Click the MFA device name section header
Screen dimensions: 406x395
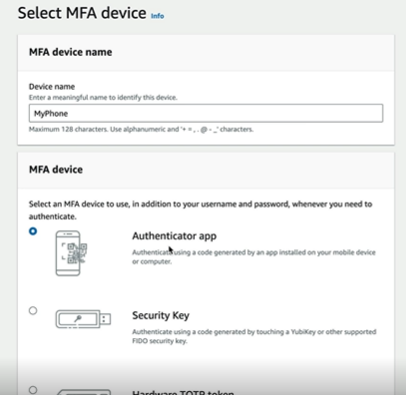70,52
